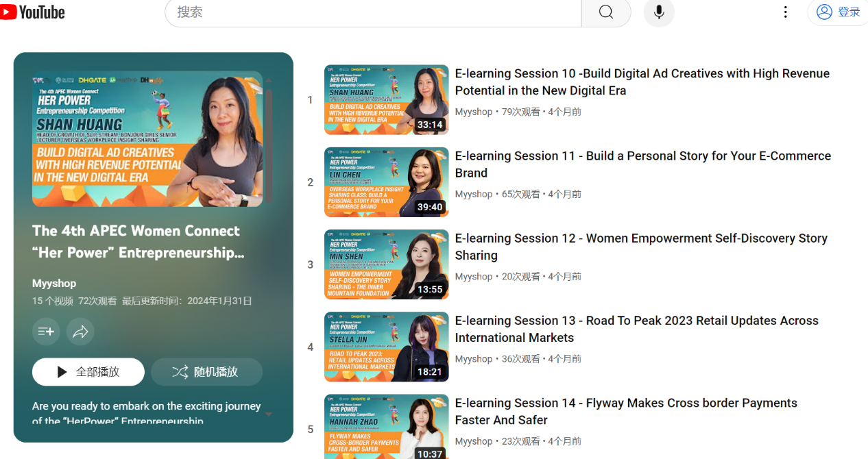Expand the playlist description with down arrow
868x459 pixels.
268,414
